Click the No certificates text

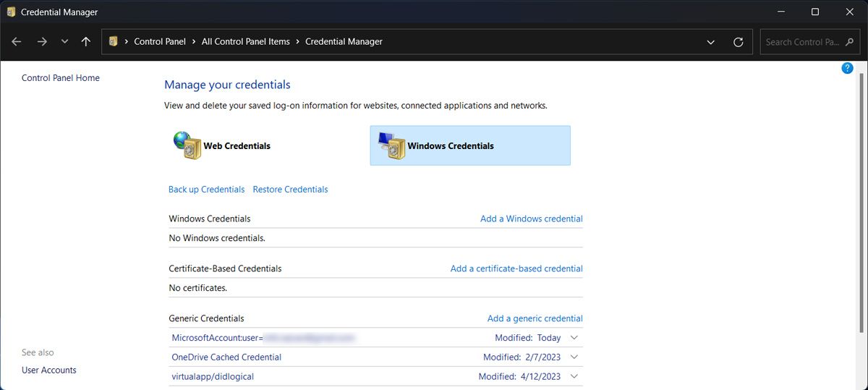tap(198, 288)
